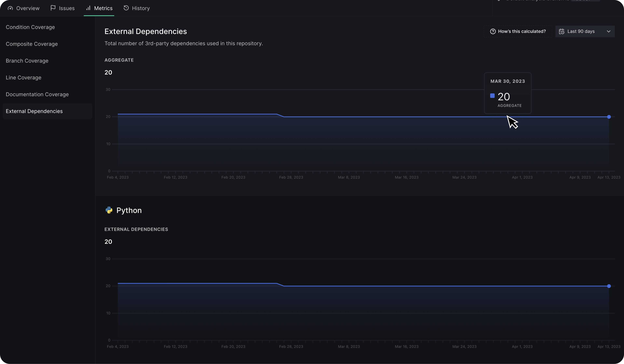
Task: Open Documentation Coverage metric
Action: [x=37, y=94]
